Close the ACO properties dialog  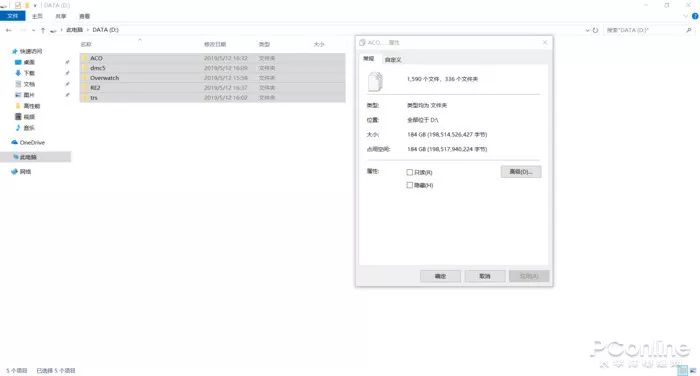(545, 42)
